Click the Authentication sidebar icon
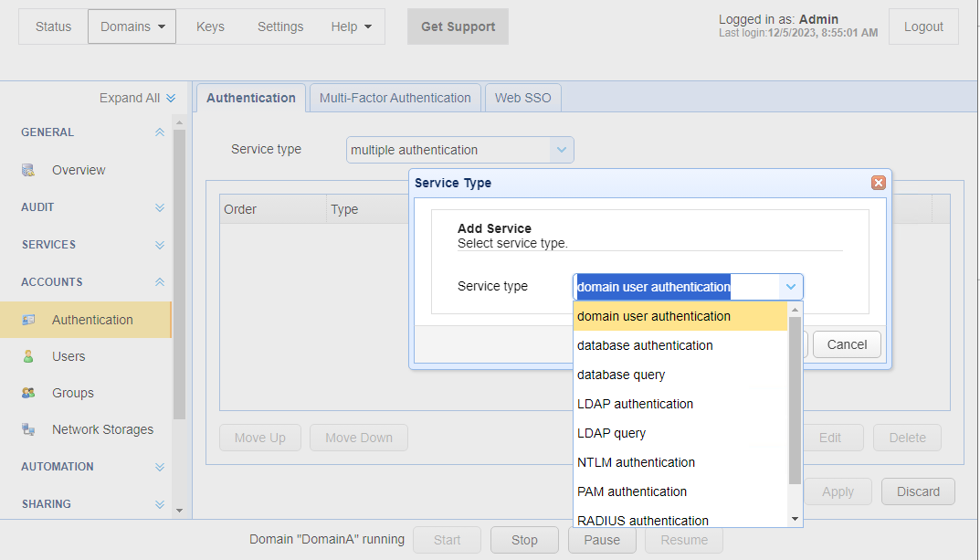Viewport: 980px width, 560px height. coord(28,320)
